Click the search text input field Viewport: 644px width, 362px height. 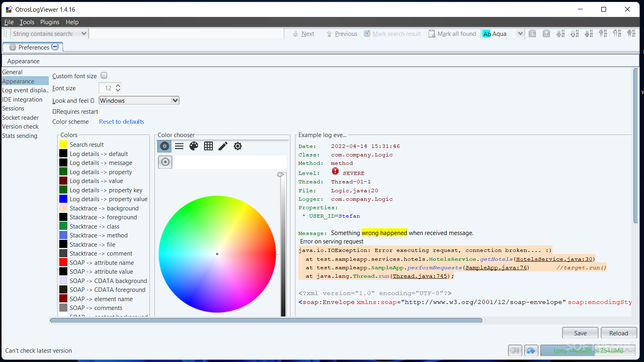[186, 34]
